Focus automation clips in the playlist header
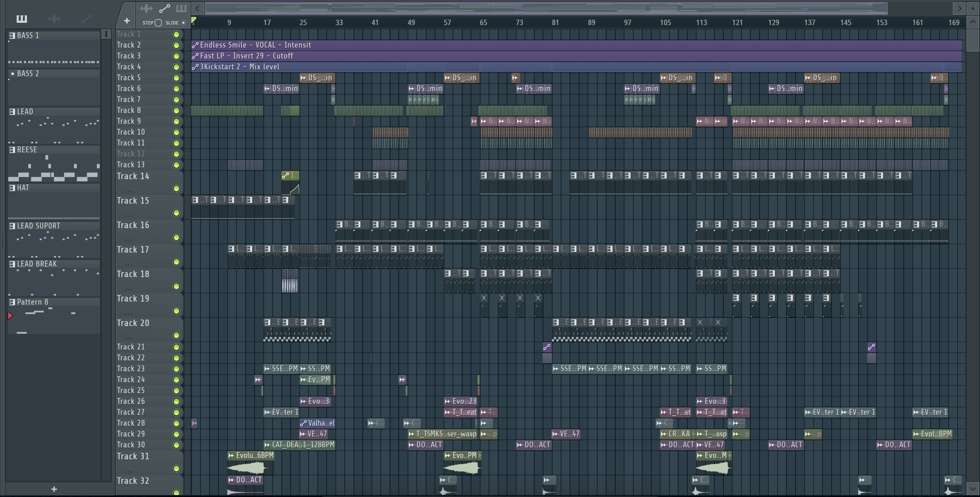 (x=165, y=8)
